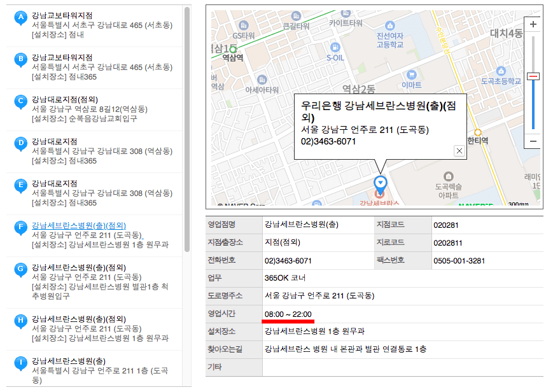The image size is (553, 392).
Task: Click the 카이트타워 building icon
Action: click(346, 13)
